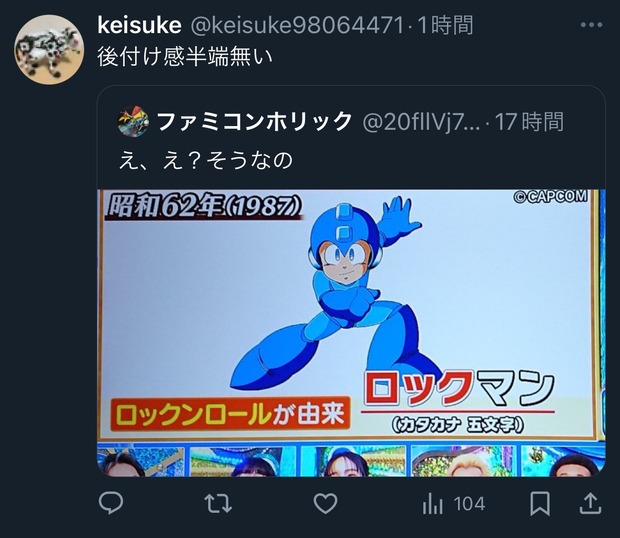
Task: Click the post text 後付け感半端無い
Action: tap(185, 57)
